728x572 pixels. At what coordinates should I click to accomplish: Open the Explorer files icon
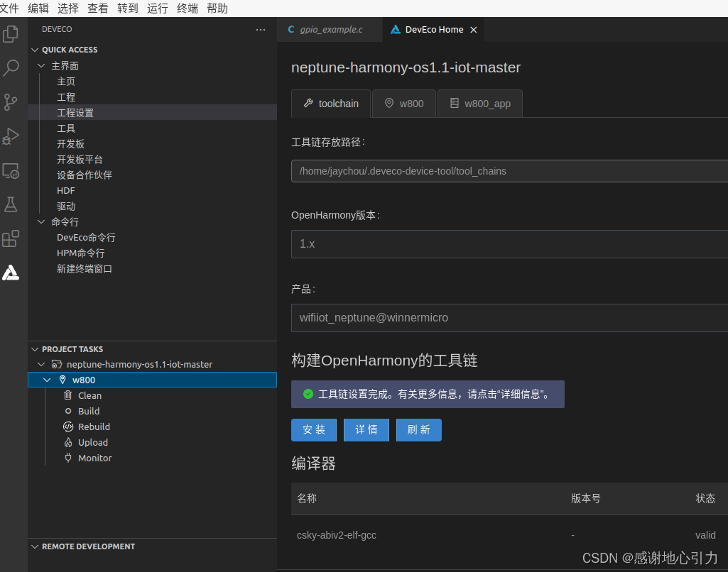click(x=11, y=34)
